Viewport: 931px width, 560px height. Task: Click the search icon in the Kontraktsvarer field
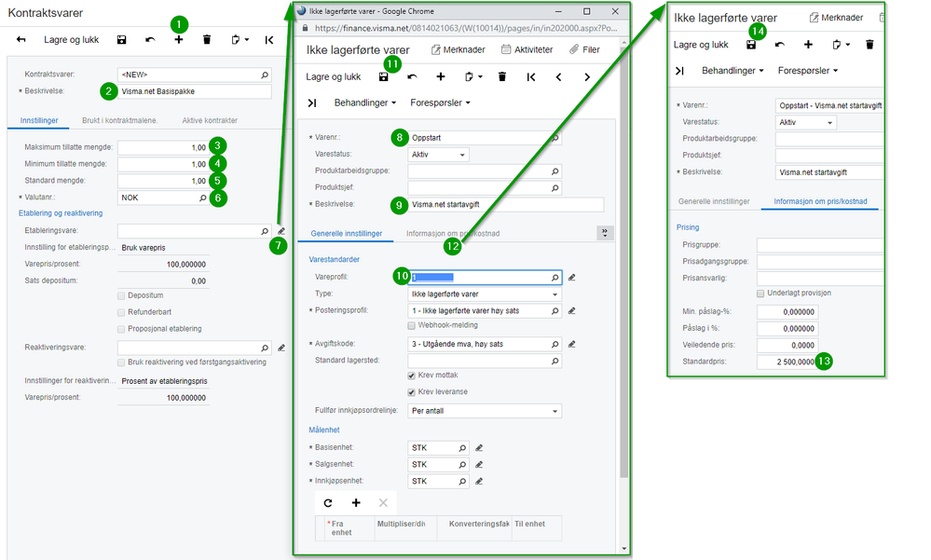coord(265,75)
